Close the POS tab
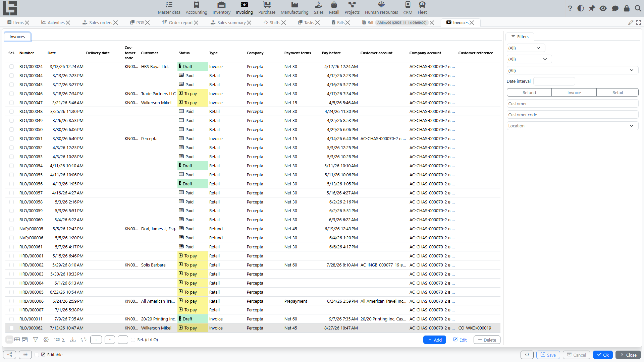 click(148, 22)
